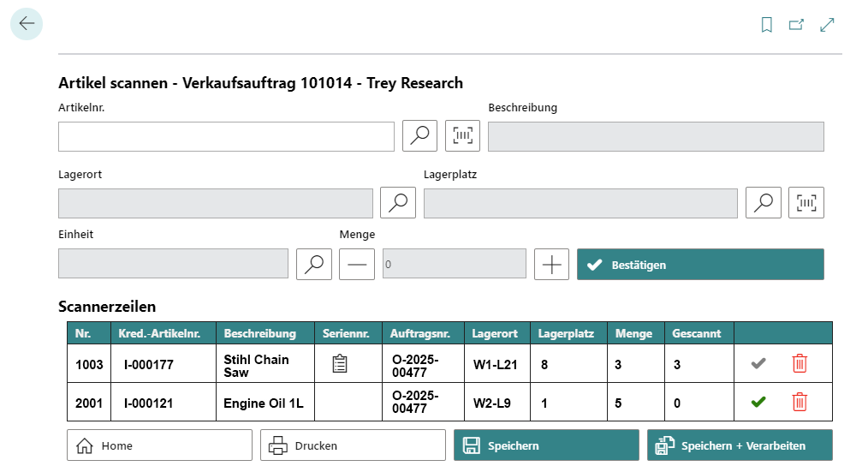
Task: Click green checkmark on row 2001
Action: pos(758,402)
